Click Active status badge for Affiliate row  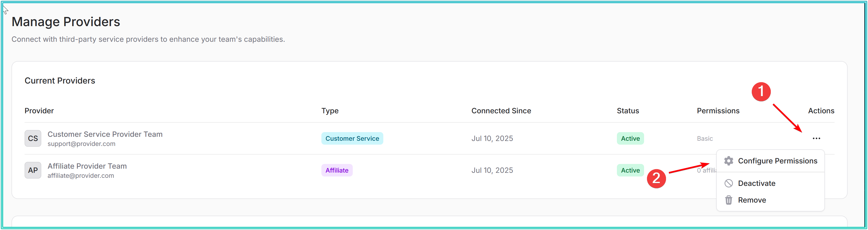[x=630, y=170]
